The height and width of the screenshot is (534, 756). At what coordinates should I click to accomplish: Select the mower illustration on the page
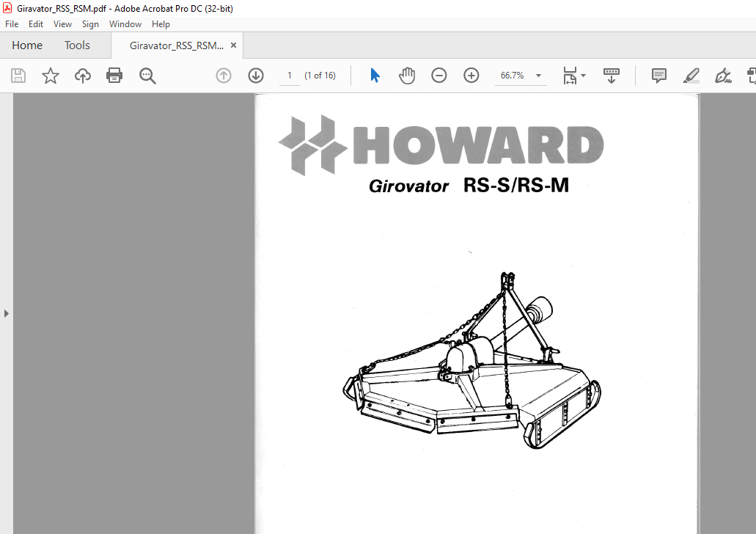pos(471,360)
